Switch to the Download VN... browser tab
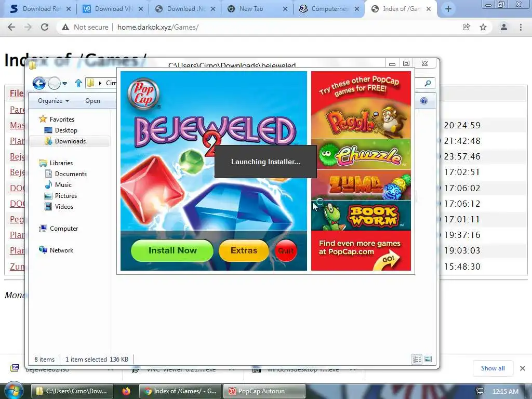The width and height of the screenshot is (532, 399). pos(113,9)
